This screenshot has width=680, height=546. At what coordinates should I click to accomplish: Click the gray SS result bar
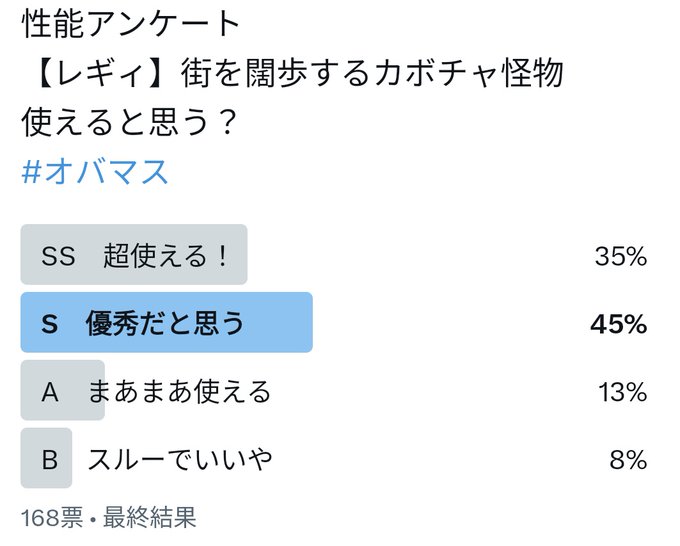click(134, 255)
